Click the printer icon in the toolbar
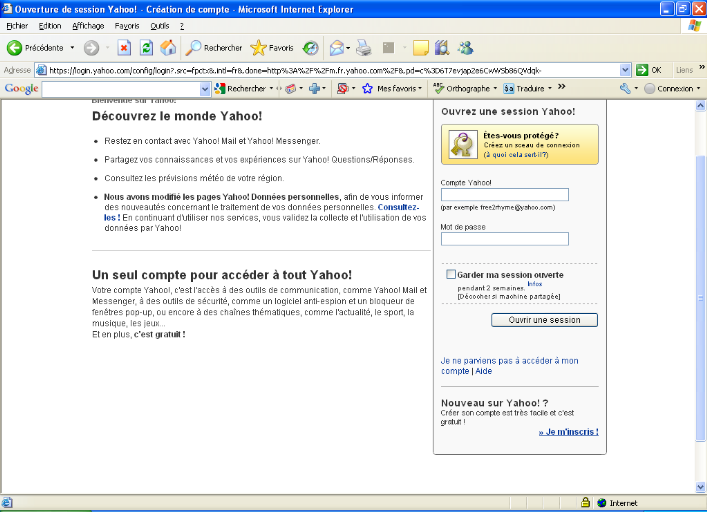Screen dimensions: 707x512 click(x=365, y=47)
